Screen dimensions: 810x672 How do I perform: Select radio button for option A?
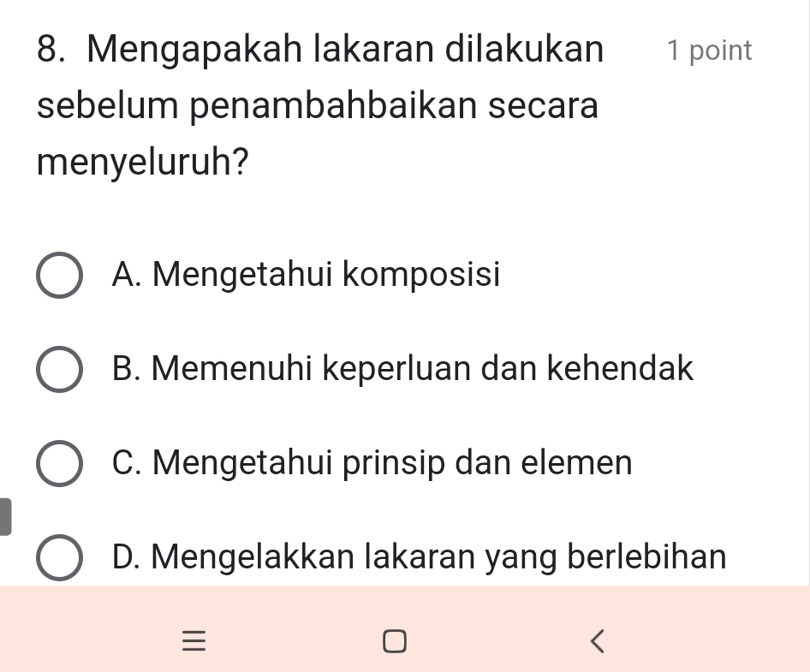click(60, 276)
